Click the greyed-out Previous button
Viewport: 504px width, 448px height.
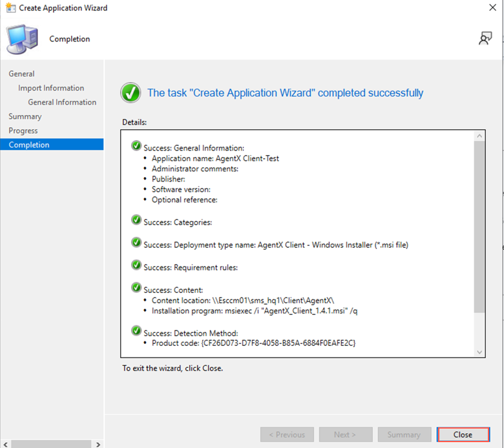click(x=287, y=434)
